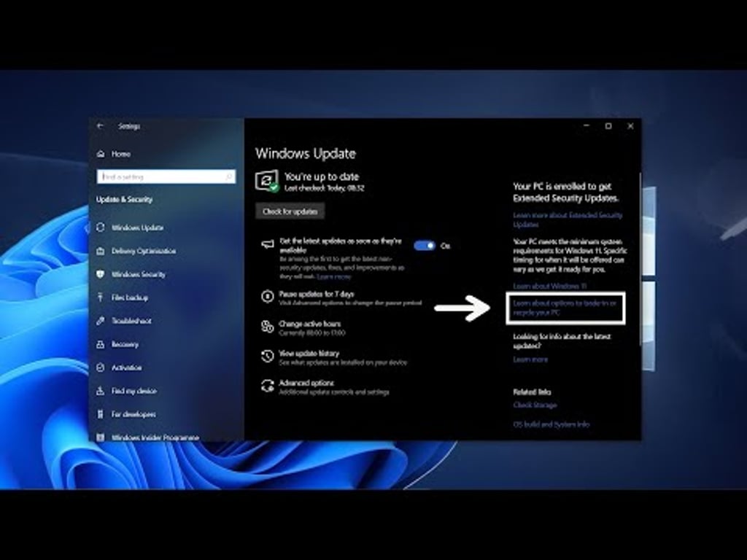The image size is (747, 560).
Task: Open For developers section
Action: 133,414
